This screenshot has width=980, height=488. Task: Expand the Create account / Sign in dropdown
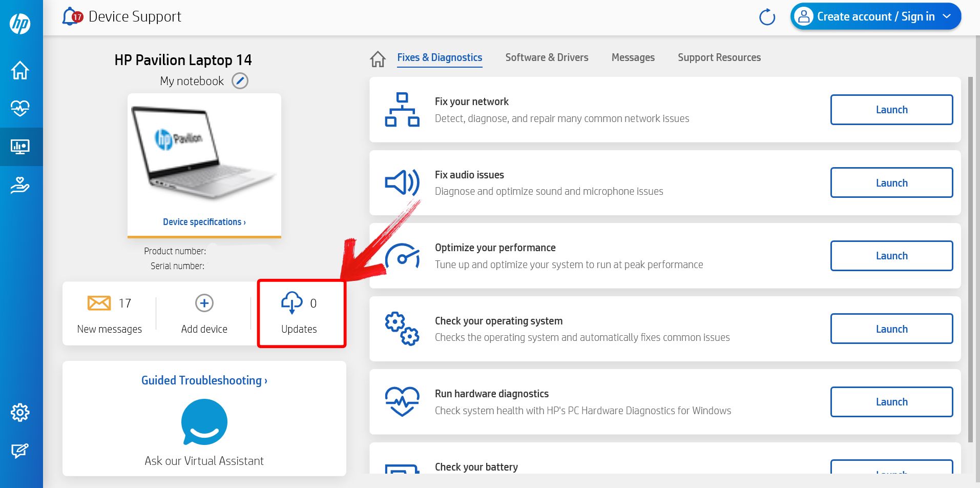tap(947, 16)
